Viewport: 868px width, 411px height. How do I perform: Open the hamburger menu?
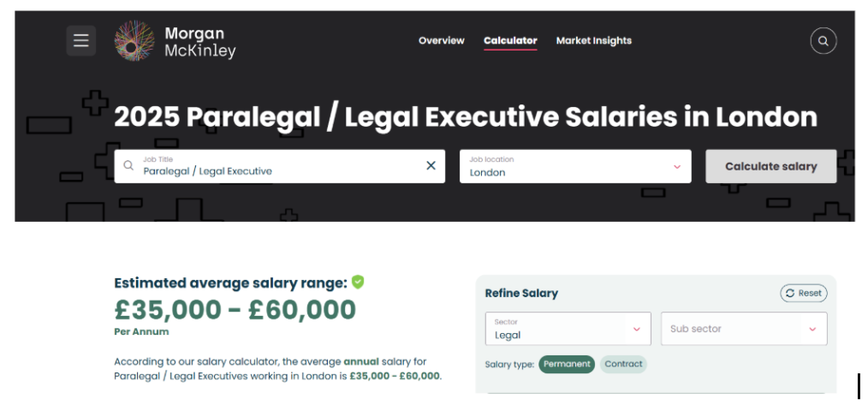(x=81, y=40)
